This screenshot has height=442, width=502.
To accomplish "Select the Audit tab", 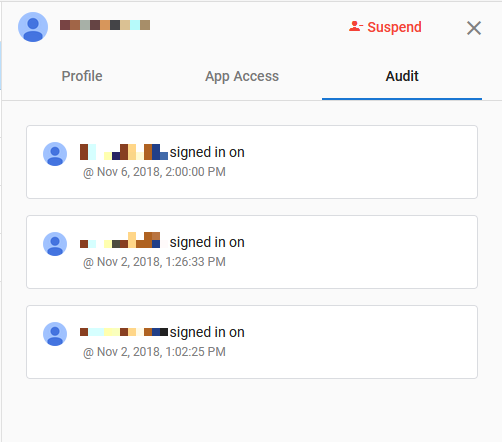I will 402,76.
